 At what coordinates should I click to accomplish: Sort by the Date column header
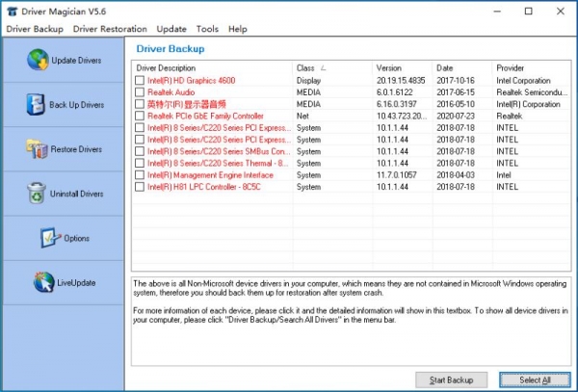click(x=462, y=67)
